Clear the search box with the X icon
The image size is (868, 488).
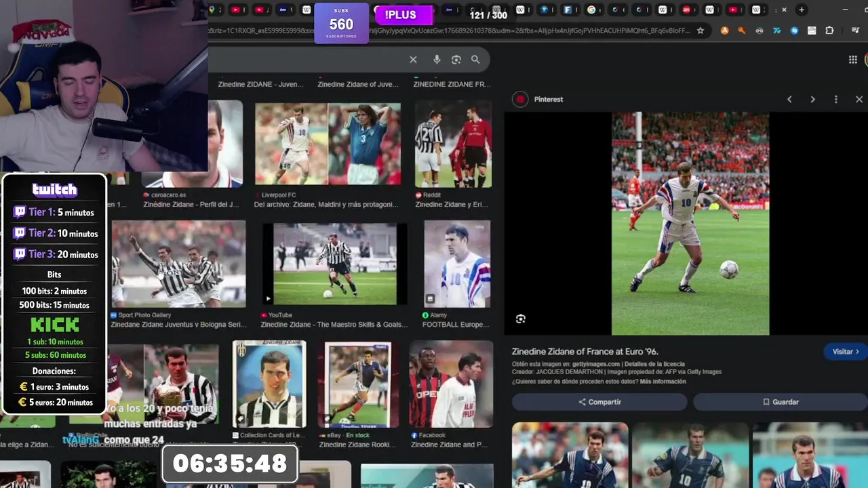pyautogui.click(x=413, y=60)
